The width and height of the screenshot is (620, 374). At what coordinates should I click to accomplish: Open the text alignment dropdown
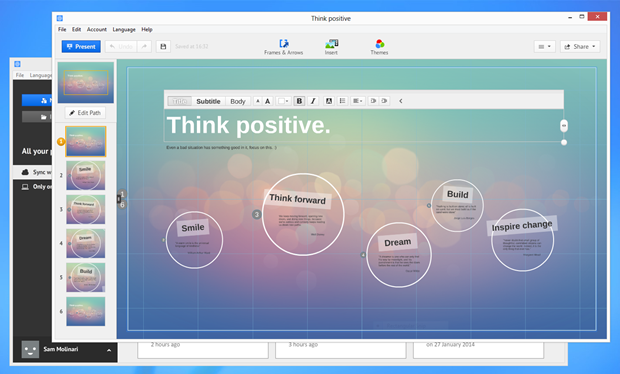(357, 101)
